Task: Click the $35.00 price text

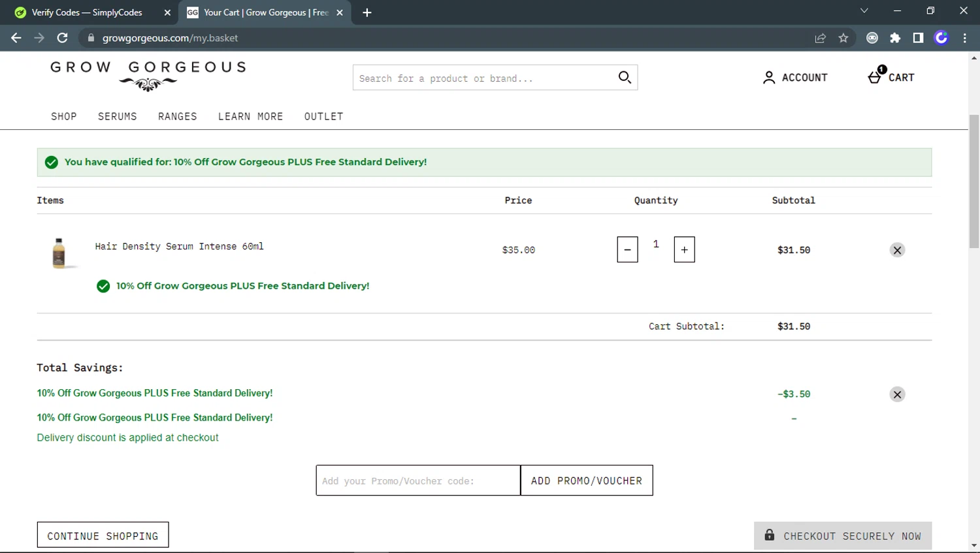Action: [519, 250]
